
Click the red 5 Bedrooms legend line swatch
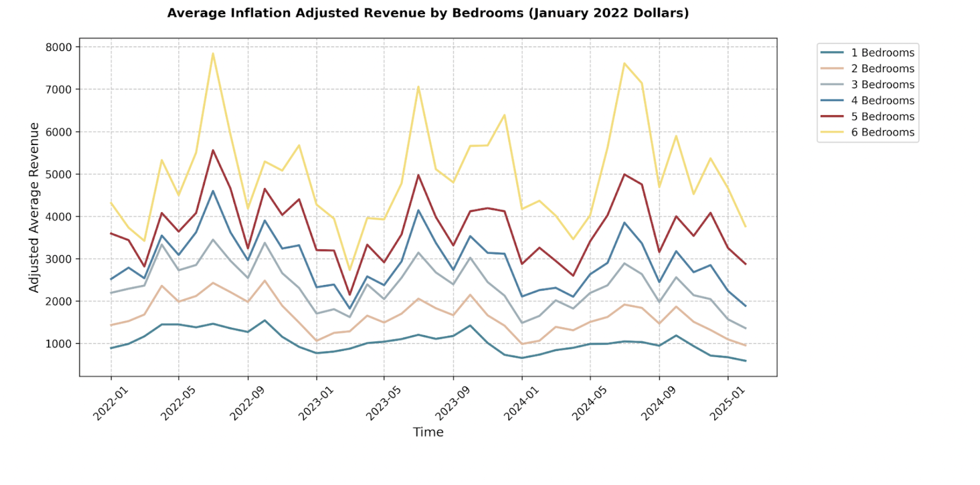[832, 116]
